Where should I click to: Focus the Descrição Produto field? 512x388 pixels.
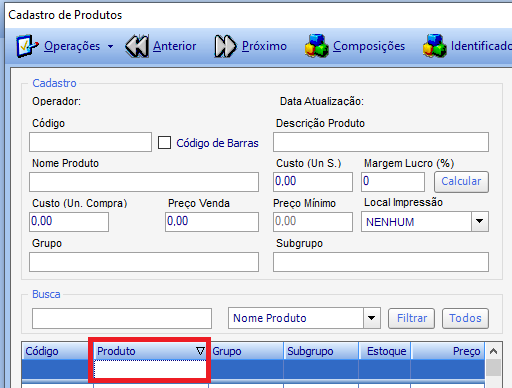coord(381,142)
